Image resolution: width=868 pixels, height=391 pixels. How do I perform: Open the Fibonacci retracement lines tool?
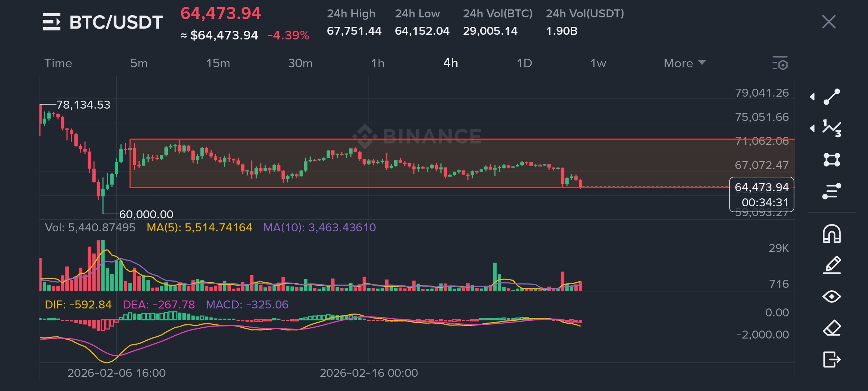point(831,191)
